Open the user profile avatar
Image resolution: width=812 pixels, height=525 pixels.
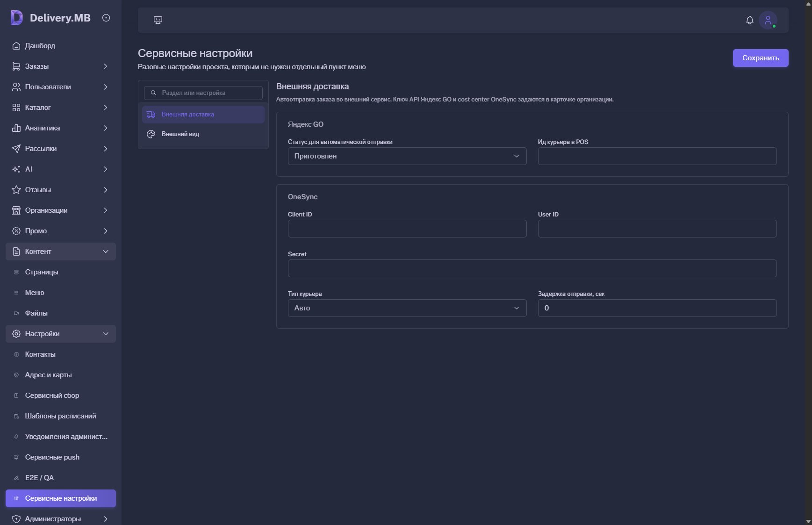(768, 20)
